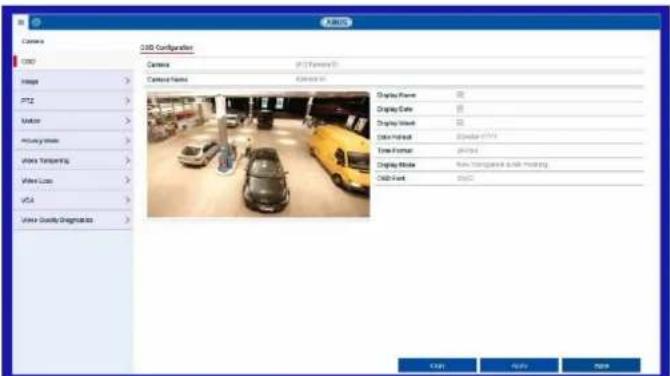Open the Date Format dropdown
The image size is (670, 376).
click(549, 137)
